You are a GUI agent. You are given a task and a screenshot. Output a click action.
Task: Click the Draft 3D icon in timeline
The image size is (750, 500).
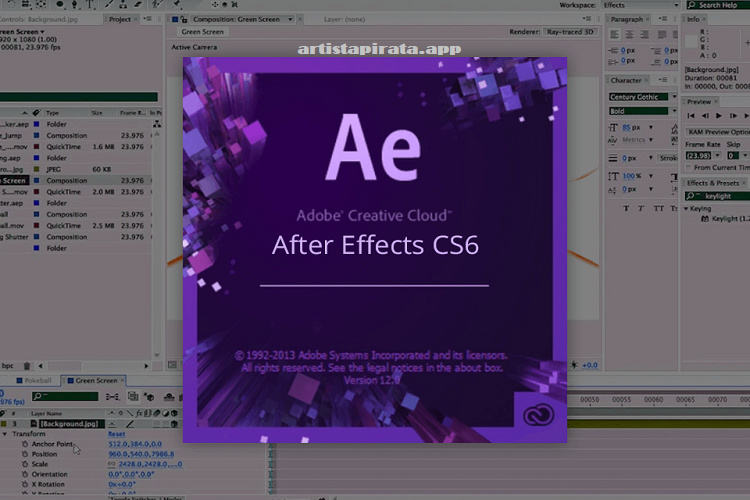pyautogui.click(x=149, y=397)
